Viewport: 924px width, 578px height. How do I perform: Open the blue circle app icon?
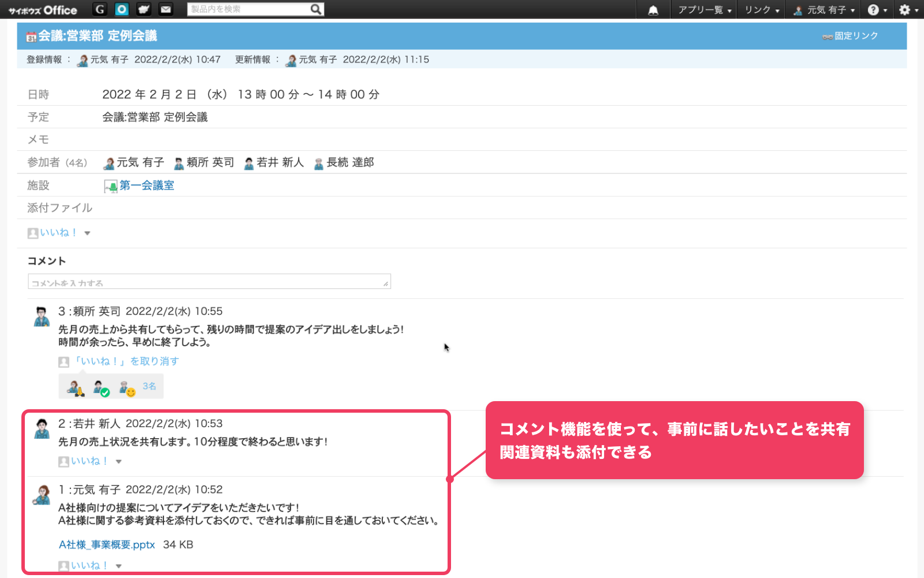122,9
